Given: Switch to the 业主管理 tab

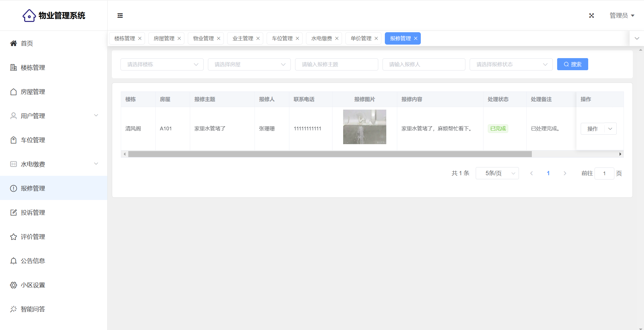Looking at the screenshot, I should pos(243,39).
